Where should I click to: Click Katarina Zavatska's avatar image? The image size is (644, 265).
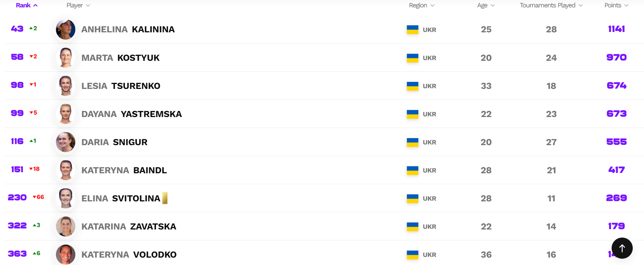(66, 226)
